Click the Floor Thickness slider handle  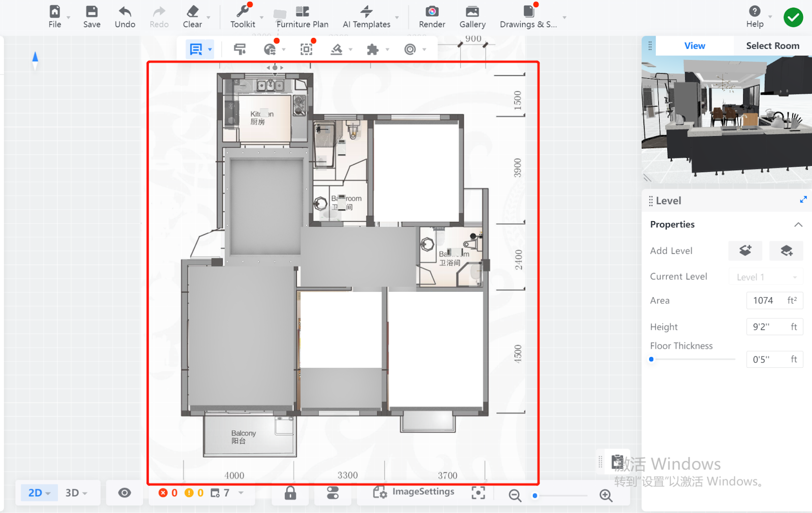(x=652, y=359)
